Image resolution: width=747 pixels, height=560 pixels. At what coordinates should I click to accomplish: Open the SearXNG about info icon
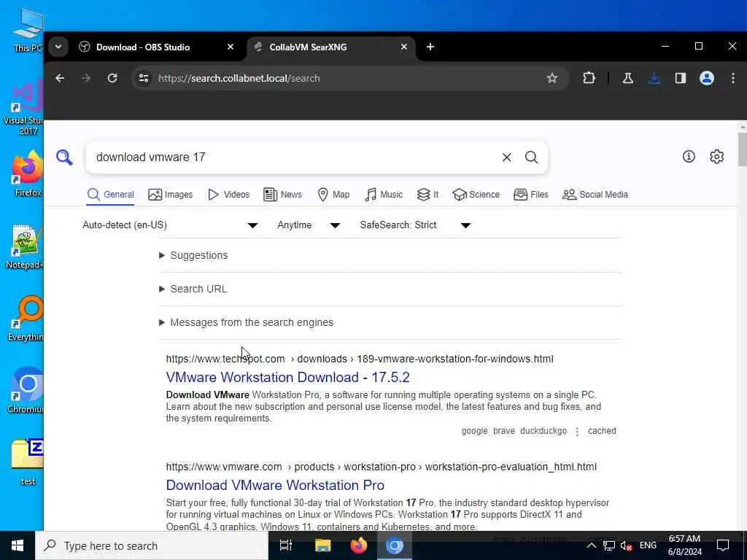tap(689, 156)
